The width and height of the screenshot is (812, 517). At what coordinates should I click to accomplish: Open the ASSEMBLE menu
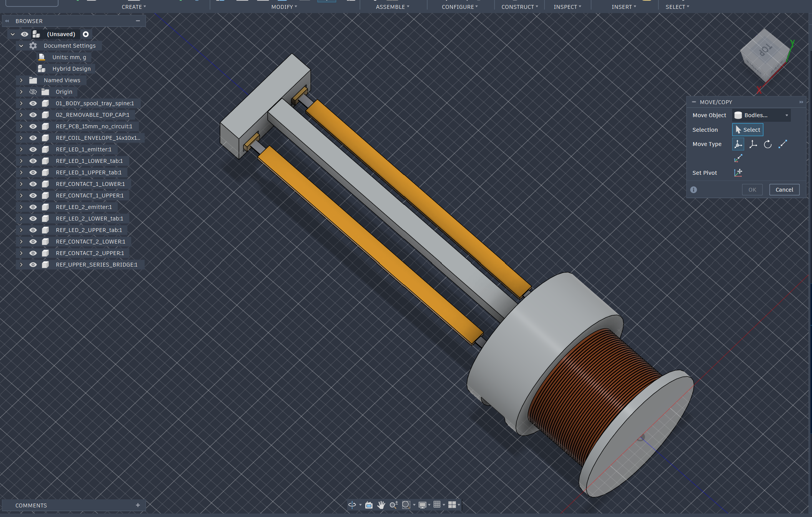point(393,7)
